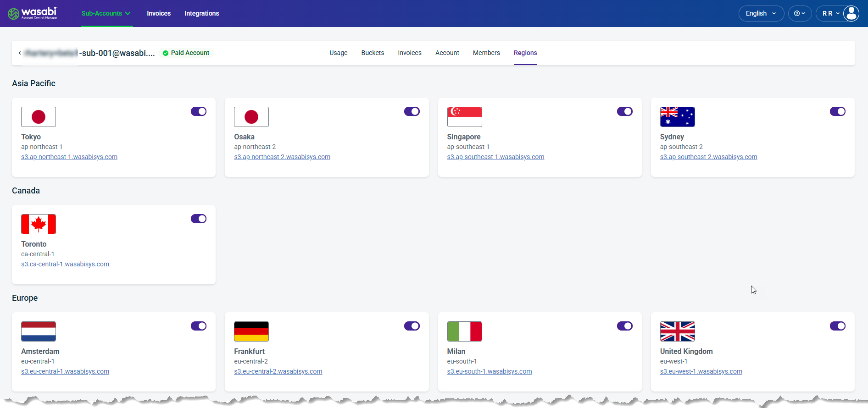Disable the Tokyo region toggle

click(x=199, y=111)
